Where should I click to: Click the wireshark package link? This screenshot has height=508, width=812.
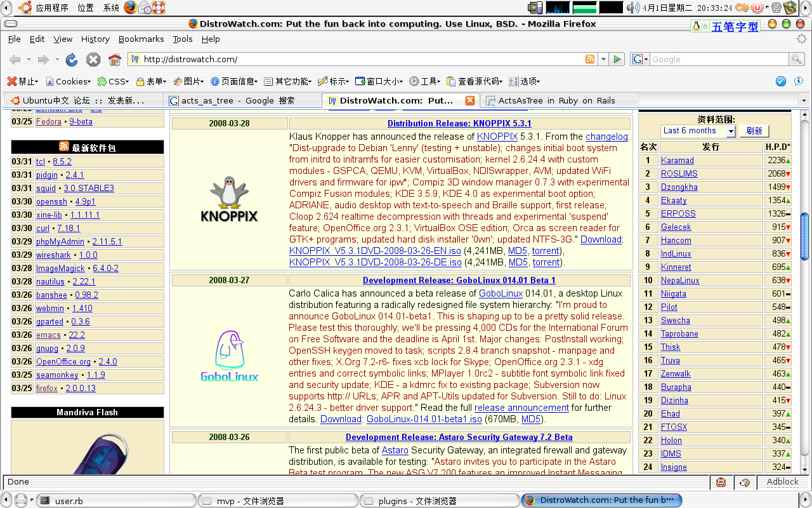click(53, 255)
